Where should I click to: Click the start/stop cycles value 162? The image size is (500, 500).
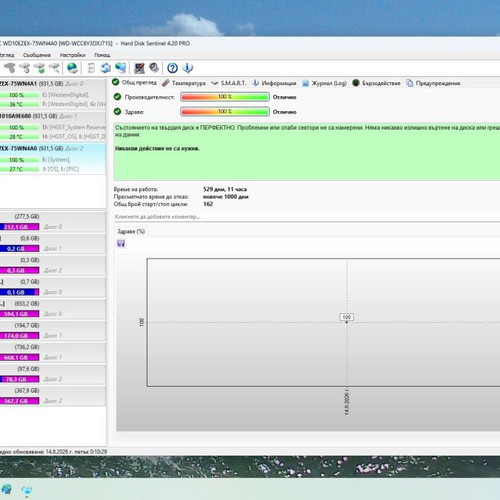(x=208, y=204)
